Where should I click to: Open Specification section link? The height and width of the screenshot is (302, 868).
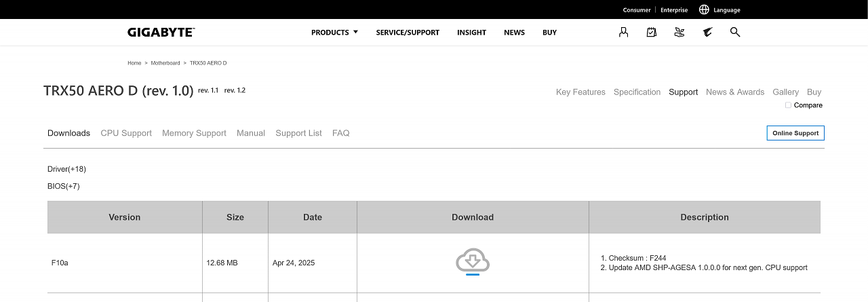click(x=637, y=92)
